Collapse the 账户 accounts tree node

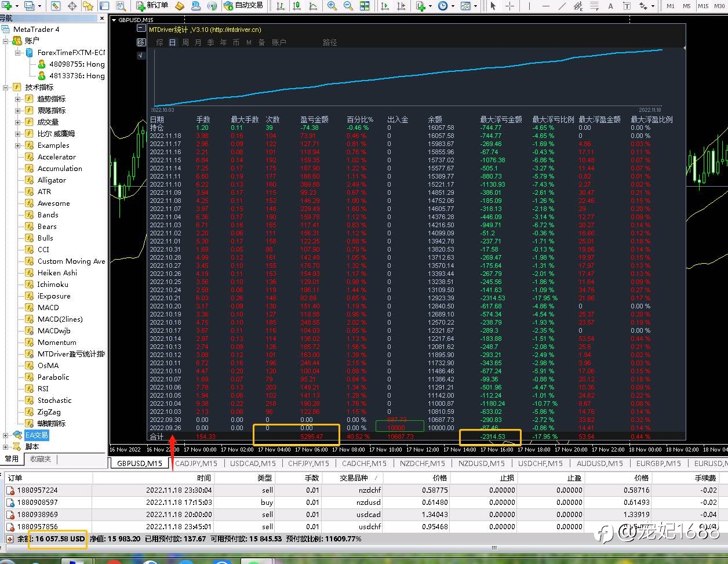tap(6, 41)
